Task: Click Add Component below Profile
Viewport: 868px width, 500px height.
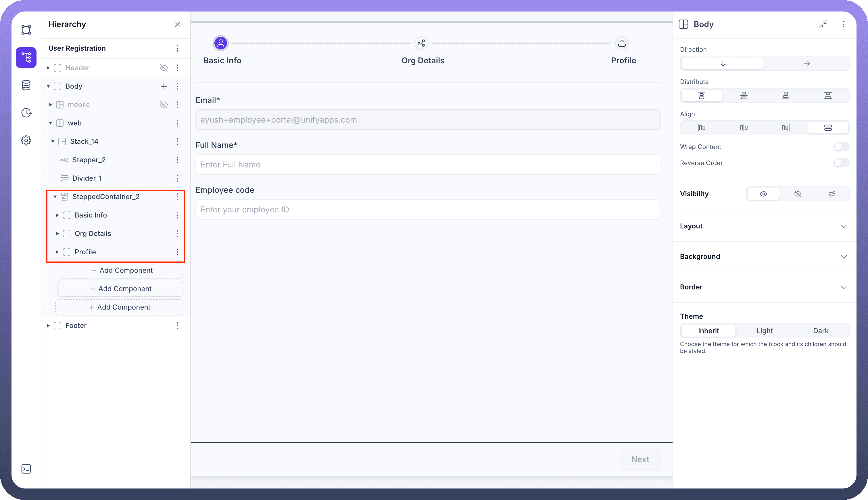Action: tap(122, 271)
